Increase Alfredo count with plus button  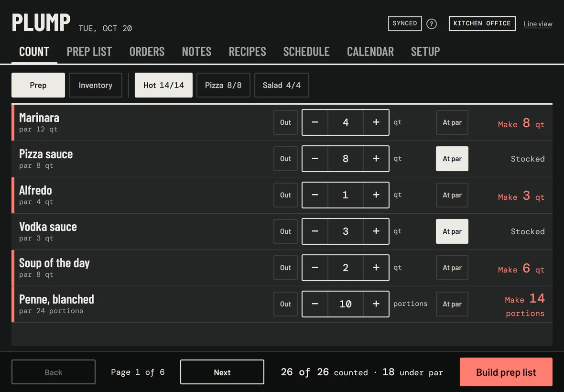point(376,195)
